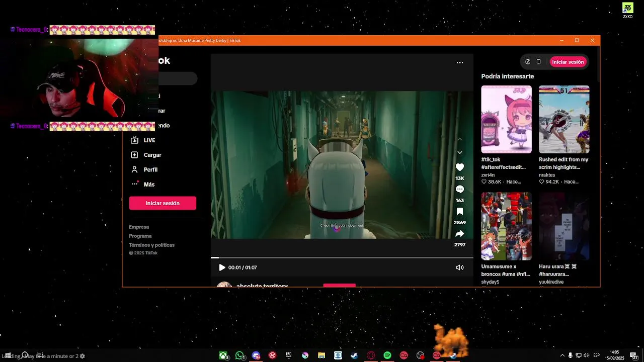The width and height of the screenshot is (644, 362).
Task: Click the Perfil person icon
Action: pos(134,169)
